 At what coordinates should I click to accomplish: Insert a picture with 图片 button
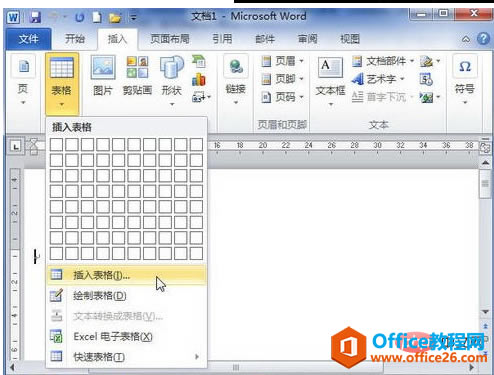point(103,76)
